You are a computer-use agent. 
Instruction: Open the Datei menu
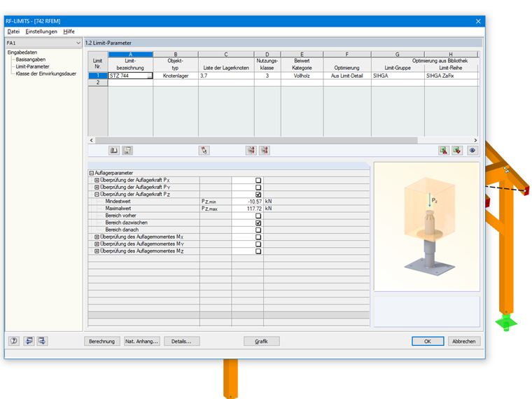[x=13, y=31]
